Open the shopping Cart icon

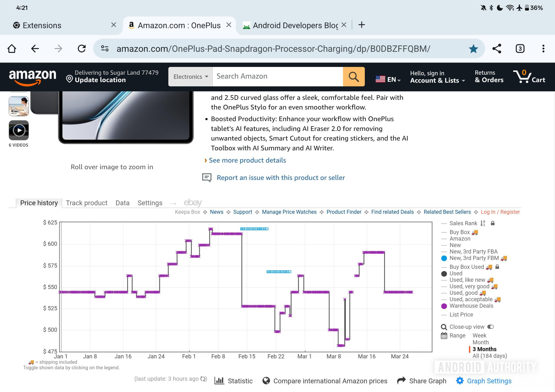529,77
